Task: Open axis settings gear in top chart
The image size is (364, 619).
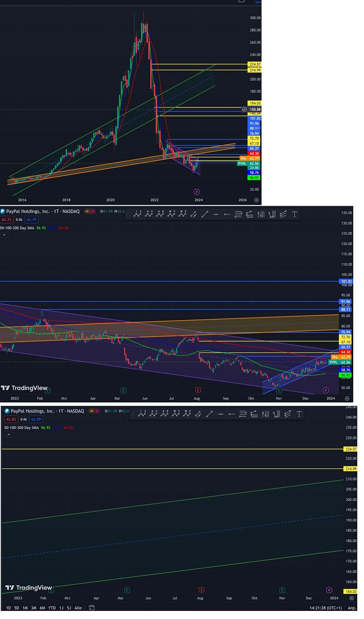Action: [x=256, y=200]
